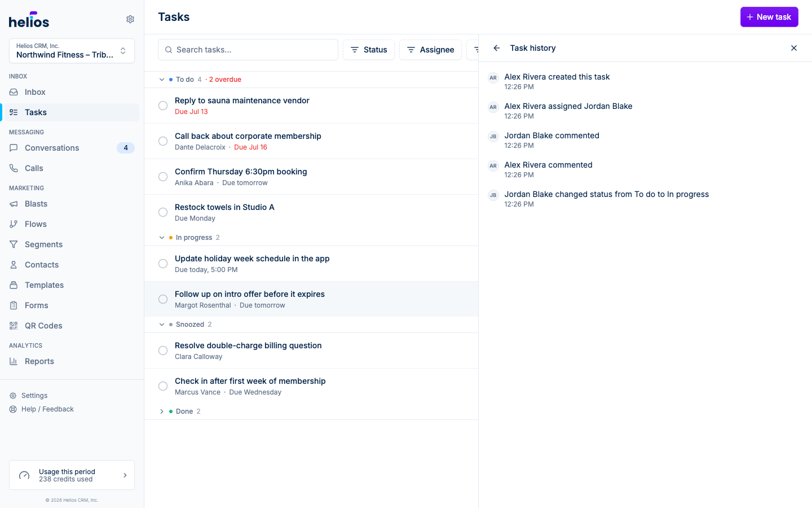Screen dimensions: 812x508
Task: Click the 4 unread badge on Conversations
Action: tap(126, 148)
